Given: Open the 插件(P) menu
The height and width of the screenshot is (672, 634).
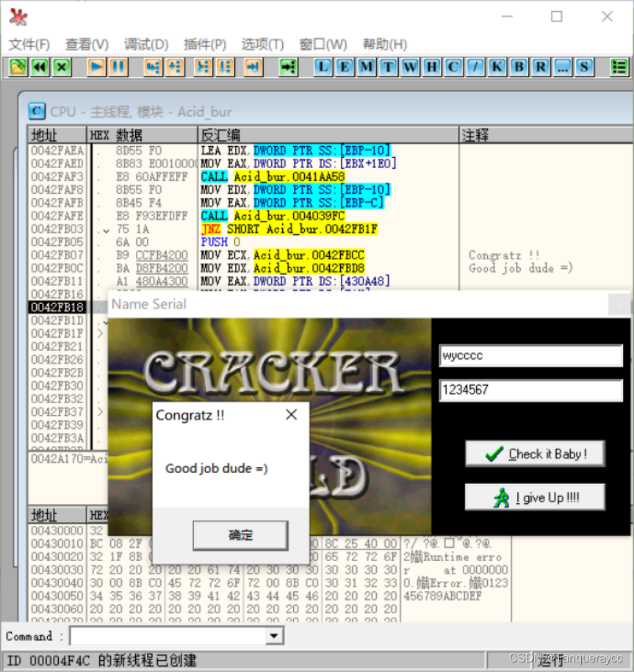Looking at the screenshot, I should click(x=203, y=44).
